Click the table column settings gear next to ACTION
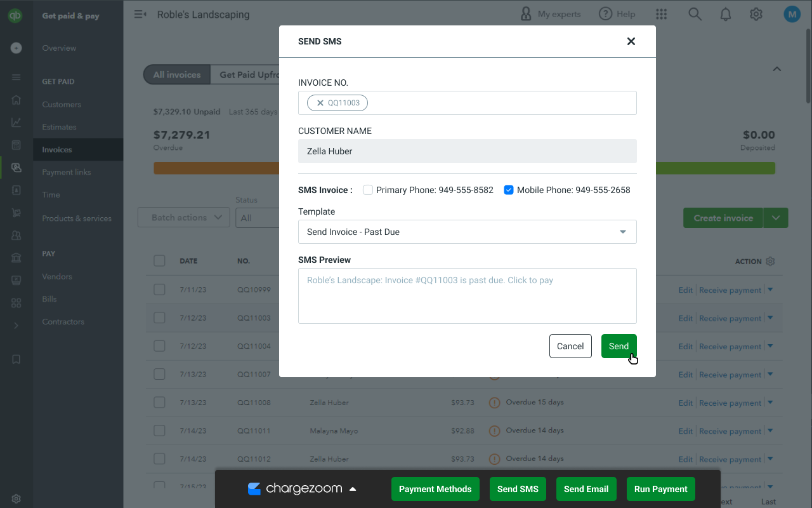 [770, 261]
